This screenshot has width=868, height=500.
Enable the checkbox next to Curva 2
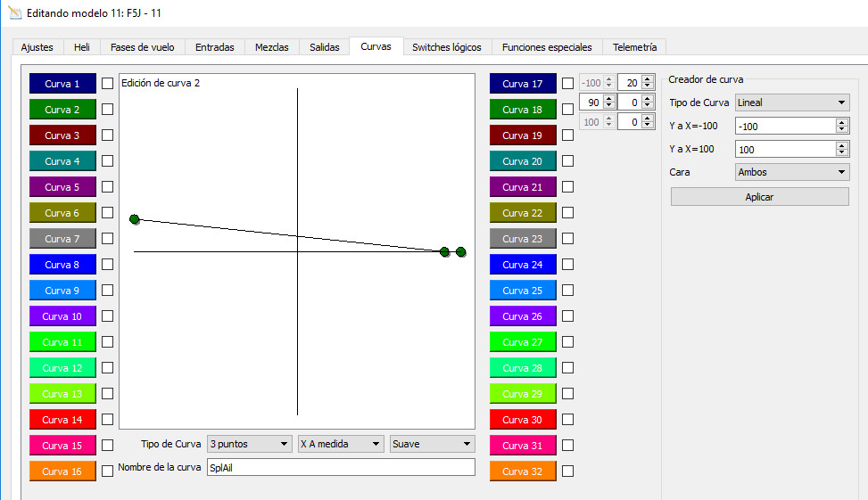[107, 110]
